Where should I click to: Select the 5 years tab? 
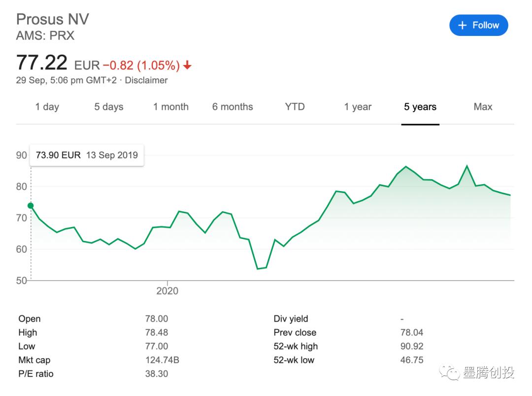(420, 107)
